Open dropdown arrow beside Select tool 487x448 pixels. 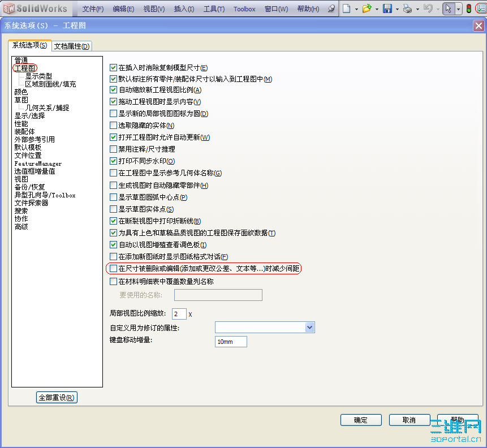coord(458,8)
